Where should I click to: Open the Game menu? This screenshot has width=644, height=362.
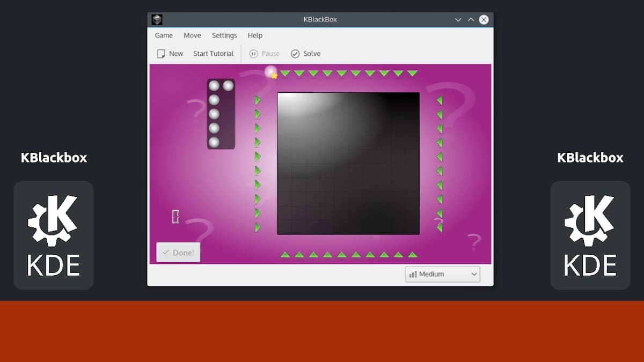[x=164, y=35]
